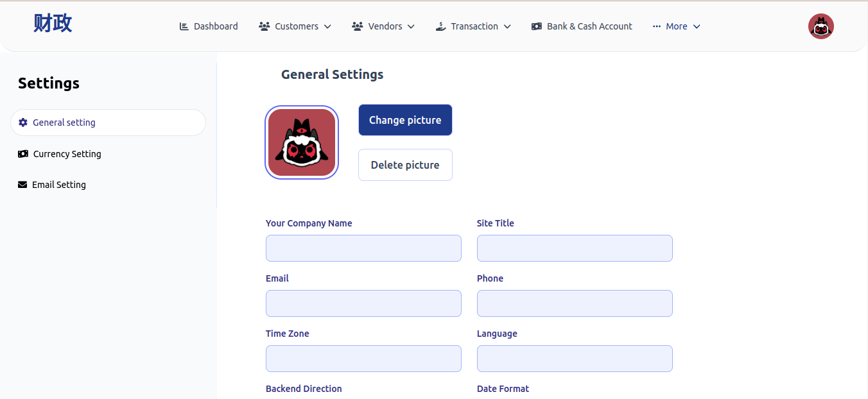Click the More ellipsis icon
The image size is (868, 399).
pyautogui.click(x=657, y=26)
